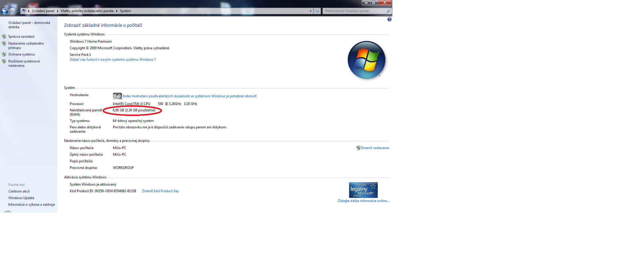Click Zmeniť nastavenie link

375,148
